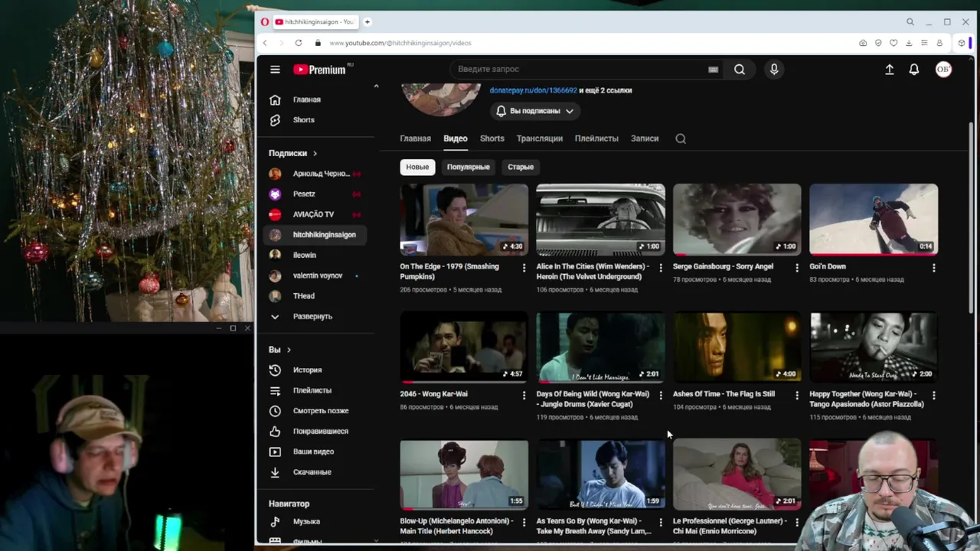Open the extensions cube icon

[962, 43]
